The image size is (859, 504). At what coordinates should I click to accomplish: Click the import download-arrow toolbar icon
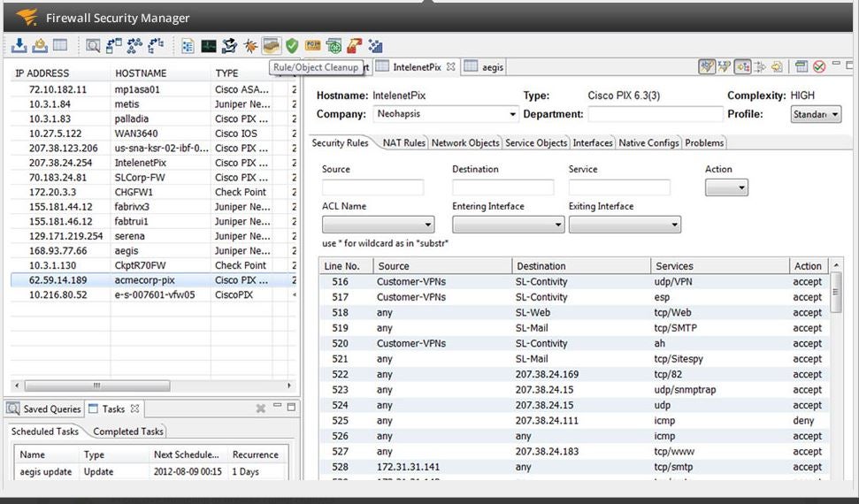click(19, 45)
